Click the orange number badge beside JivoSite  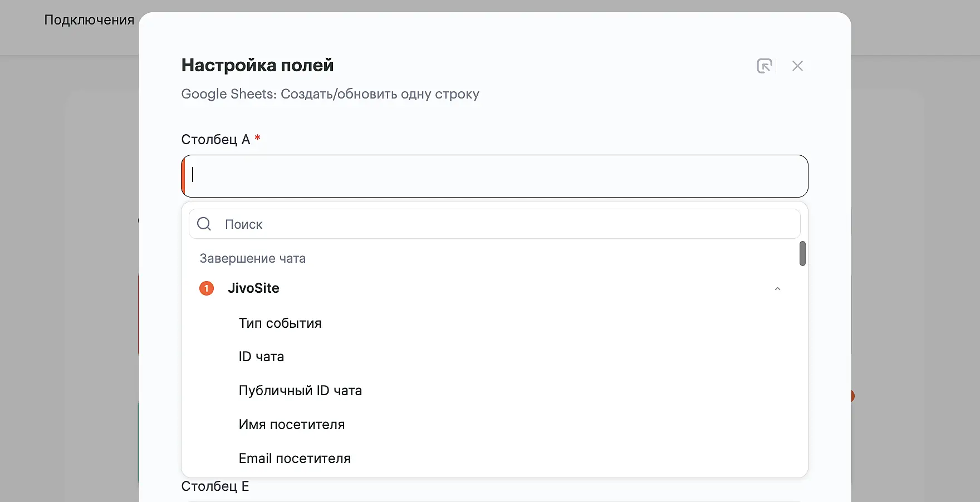(207, 288)
